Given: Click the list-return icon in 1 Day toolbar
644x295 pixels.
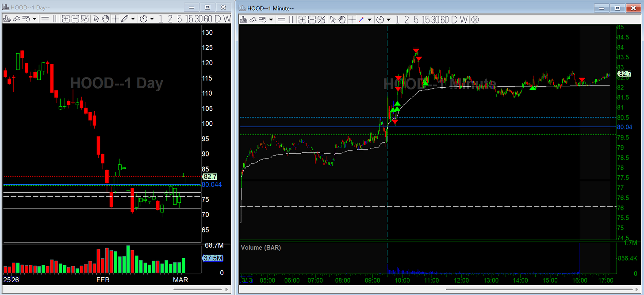Looking at the screenshot, I should click(27, 19).
